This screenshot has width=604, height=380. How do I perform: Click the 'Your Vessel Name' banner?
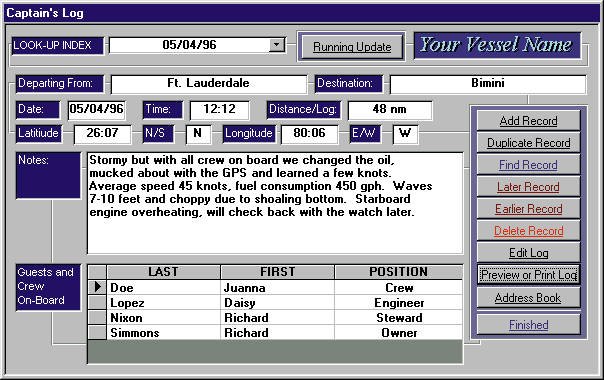pyautogui.click(x=497, y=45)
